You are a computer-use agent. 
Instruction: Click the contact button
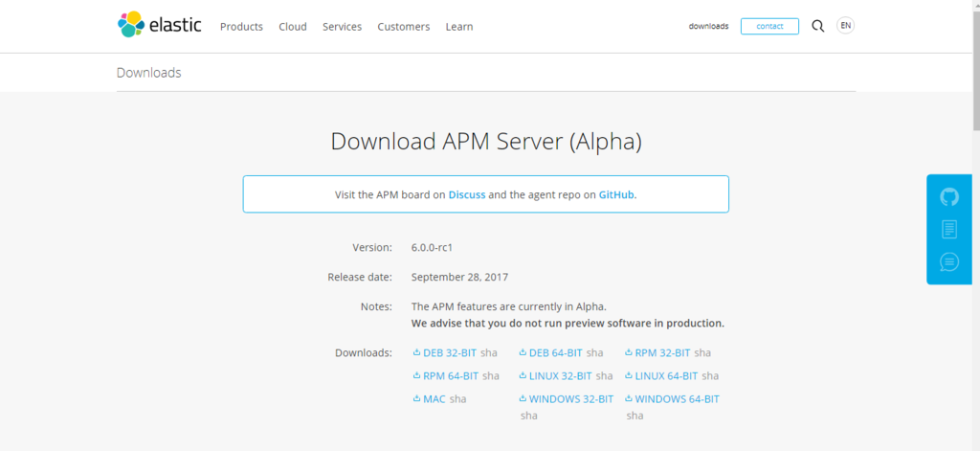coord(769,26)
